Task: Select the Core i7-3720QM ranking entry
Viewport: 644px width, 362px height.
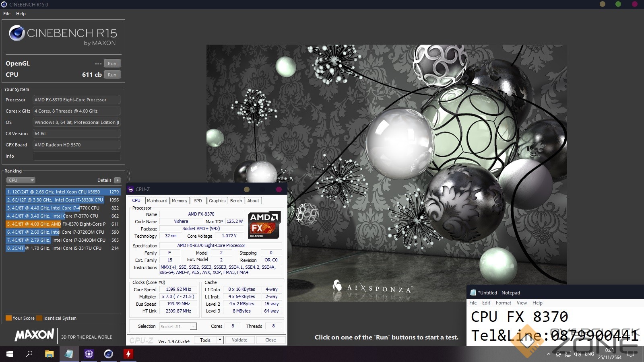Action: pyautogui.click(x=63, y=232)
